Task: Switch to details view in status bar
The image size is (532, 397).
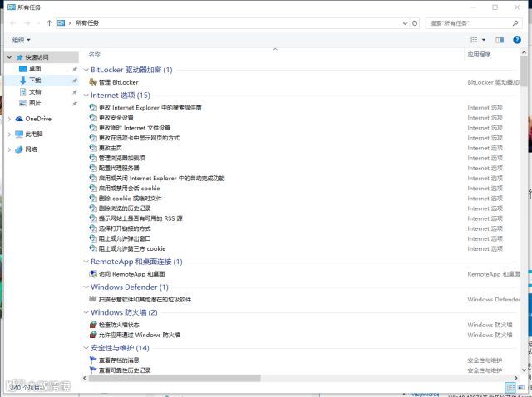Action: (510, 387)
